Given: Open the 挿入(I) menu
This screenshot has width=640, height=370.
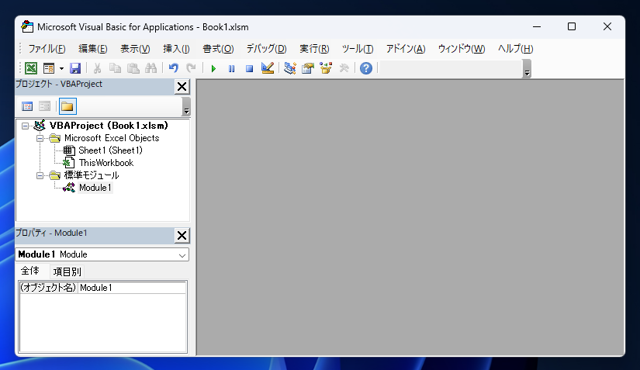Looking at the screenshot, I should (176, 49).
